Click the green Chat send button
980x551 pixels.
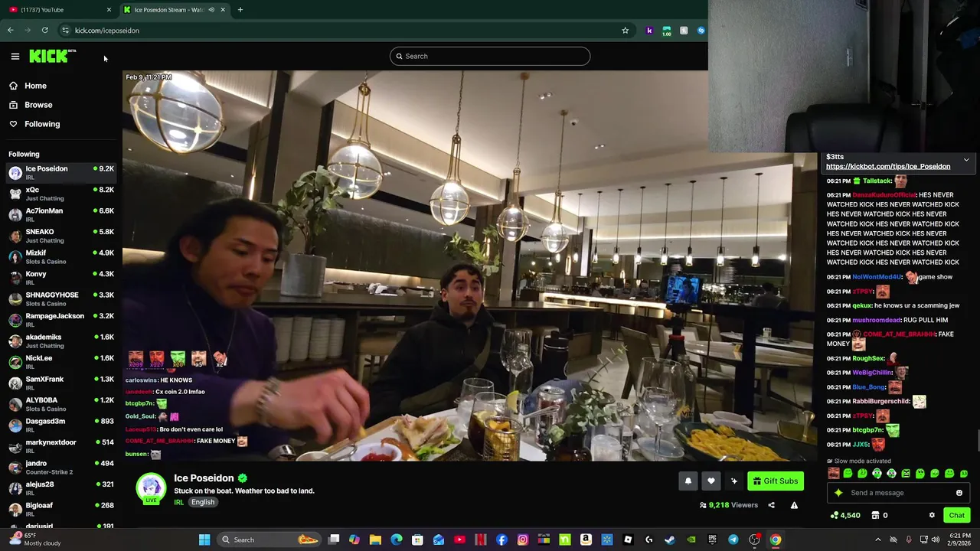tap(956, 515)
